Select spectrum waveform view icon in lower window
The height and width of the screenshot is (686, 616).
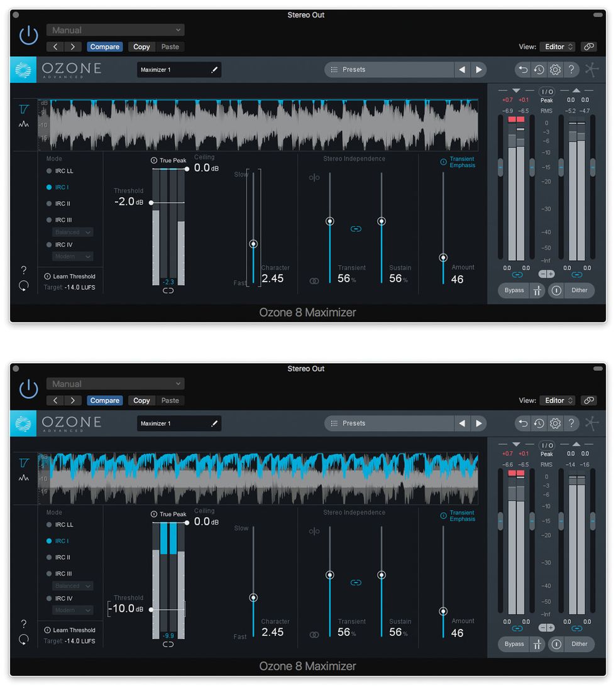[24, 477]
